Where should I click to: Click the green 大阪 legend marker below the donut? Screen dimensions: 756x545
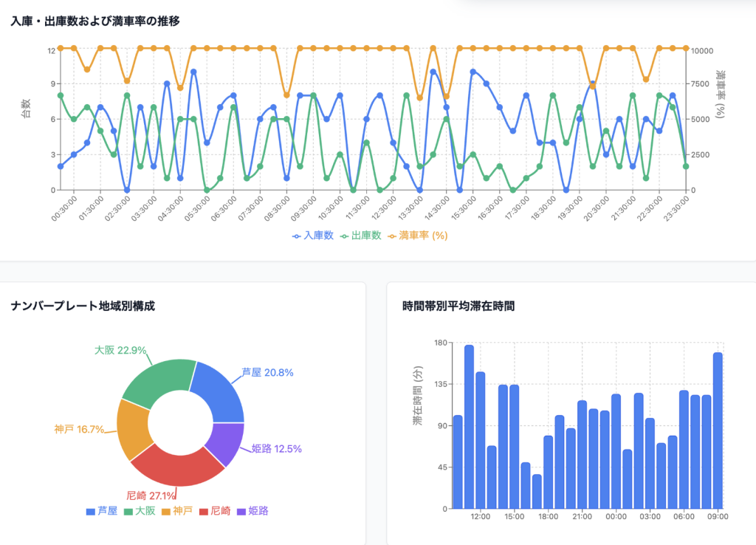128,511
